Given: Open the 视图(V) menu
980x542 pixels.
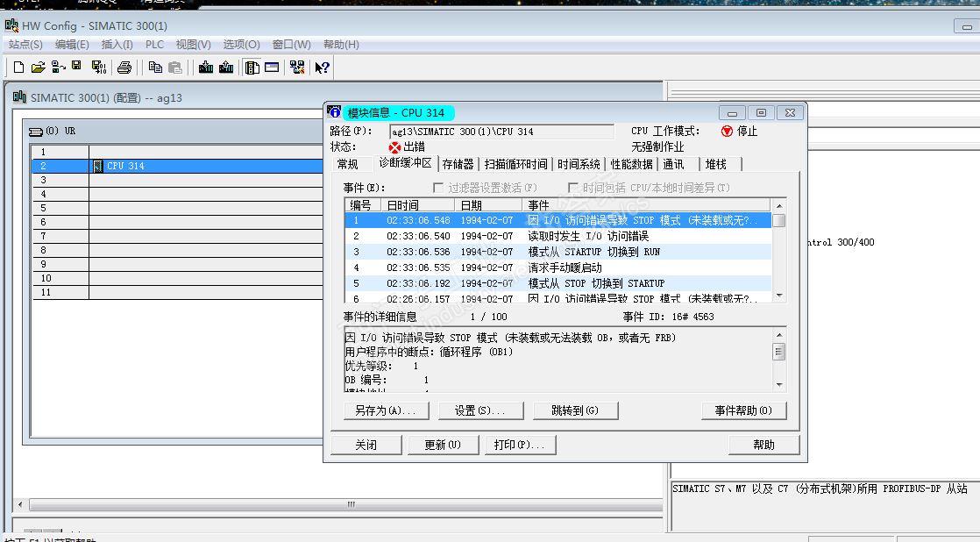Looking at the screenshot, I should 193,45.
